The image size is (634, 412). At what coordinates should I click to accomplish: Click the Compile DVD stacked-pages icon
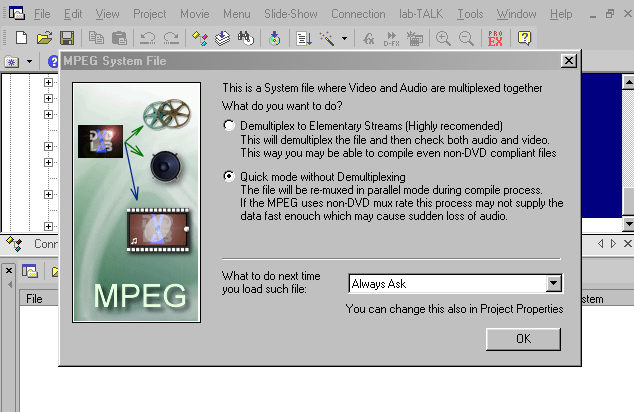click(x=222, y=38)
